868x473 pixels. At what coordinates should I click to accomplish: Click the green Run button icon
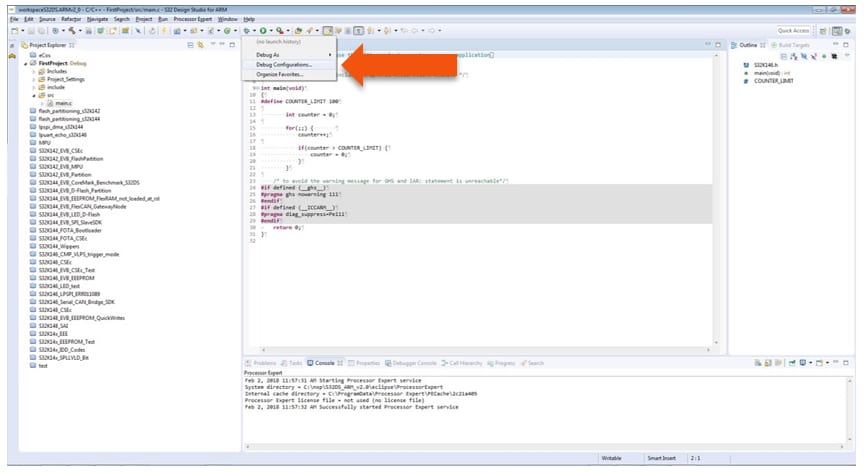[x=263, y=32]
